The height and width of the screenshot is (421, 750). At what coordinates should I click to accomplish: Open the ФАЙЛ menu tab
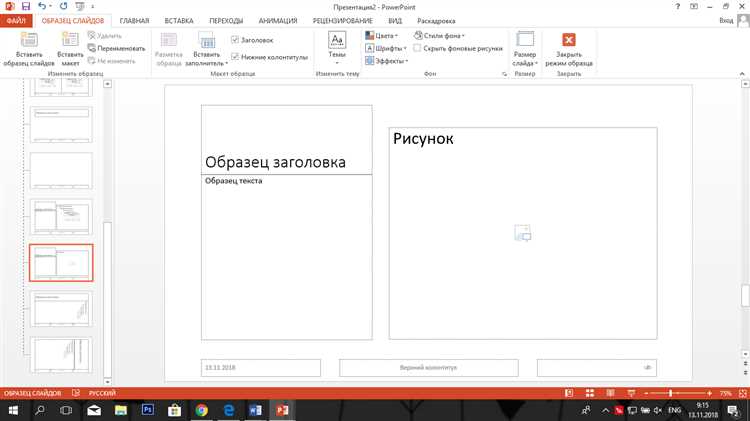pyautogui.click(x=16, y=20)
